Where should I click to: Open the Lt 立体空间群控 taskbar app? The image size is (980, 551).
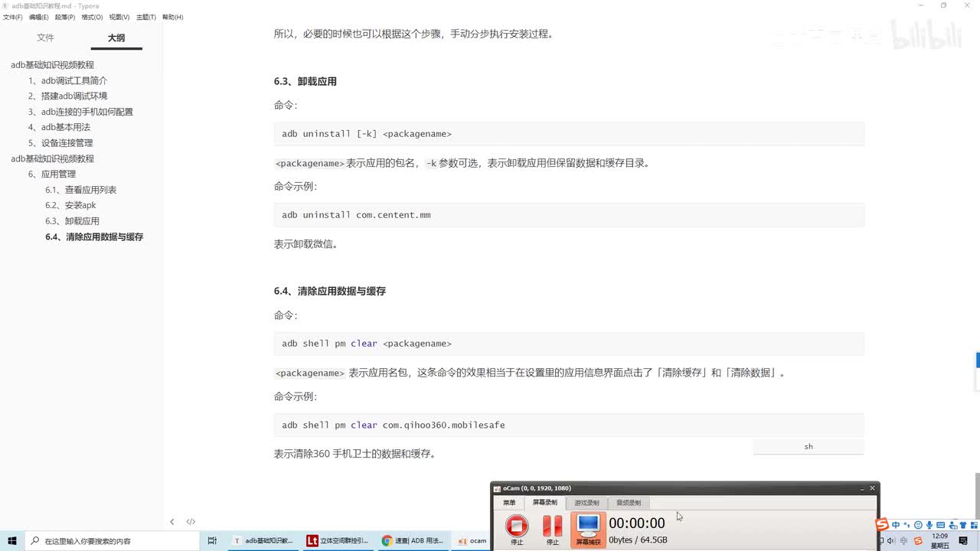338,540
